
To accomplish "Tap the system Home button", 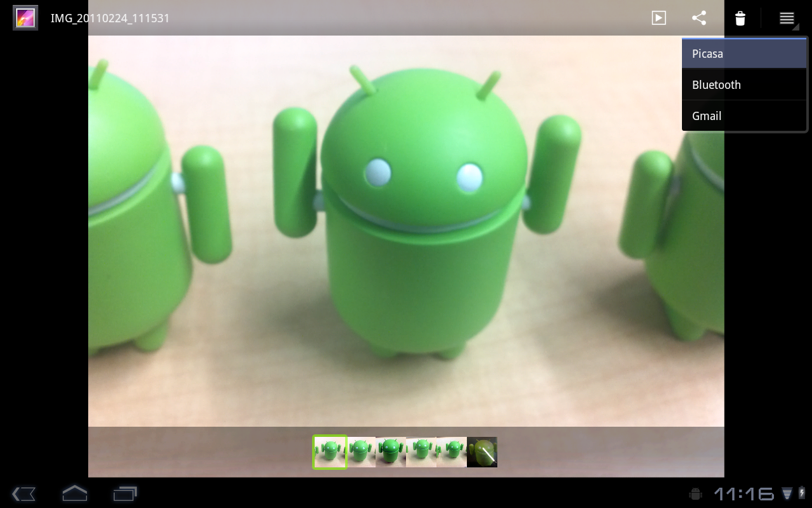I will pos(74,493).
